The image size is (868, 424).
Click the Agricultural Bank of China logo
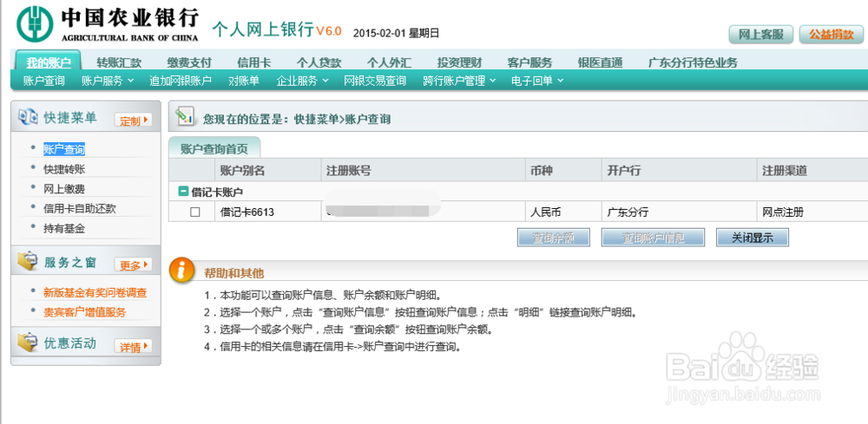pos(108,23)
